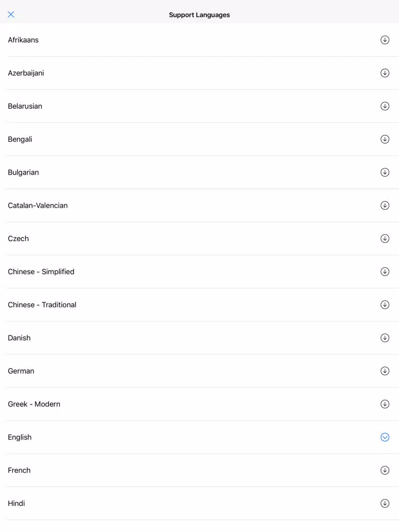Toggle the blue English checkmark icon
This screenshot has width=399, height=532.
tap(385, 437)
